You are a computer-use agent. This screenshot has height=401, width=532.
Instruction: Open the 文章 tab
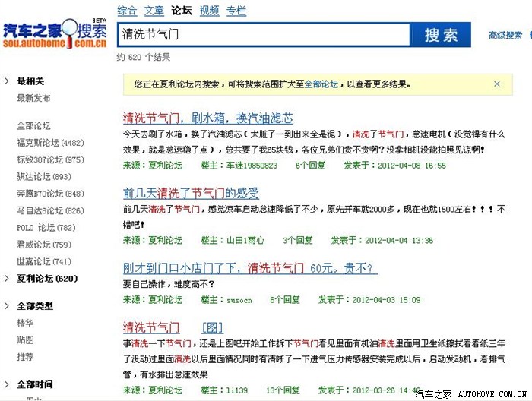[154, 11]
